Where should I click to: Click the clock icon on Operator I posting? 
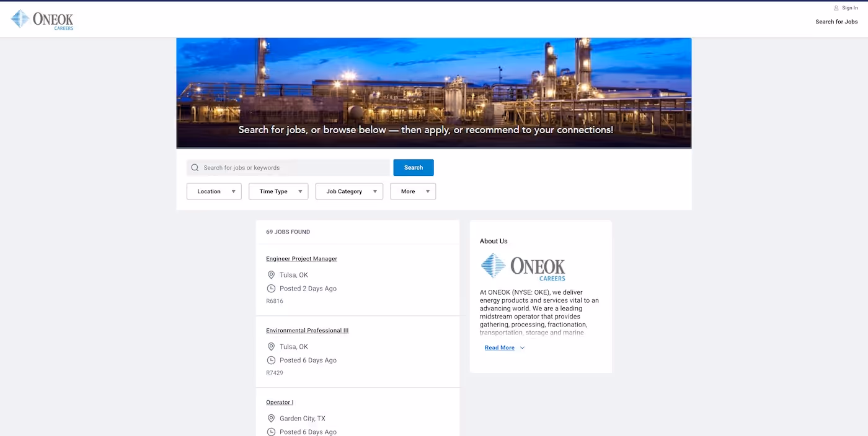(271, 432)
